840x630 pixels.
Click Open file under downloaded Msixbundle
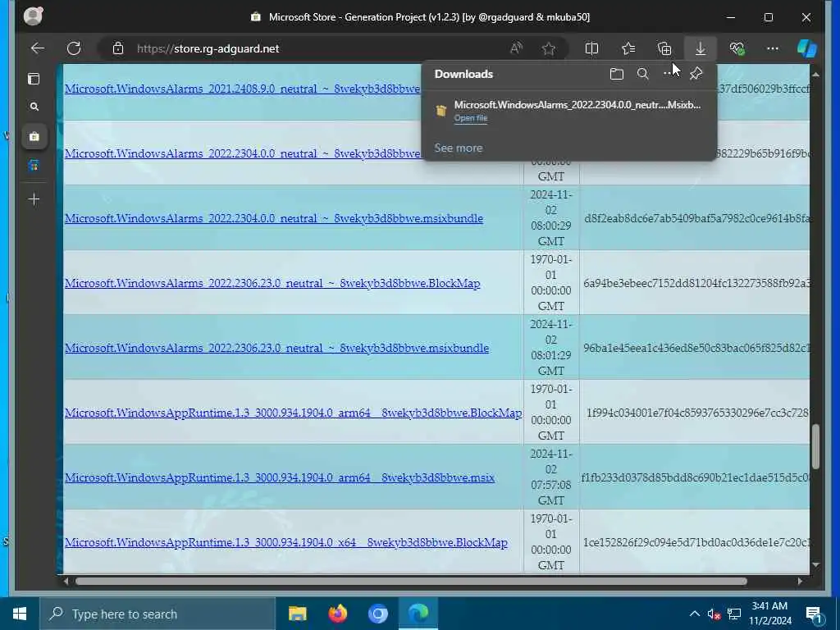click(471, 118)
